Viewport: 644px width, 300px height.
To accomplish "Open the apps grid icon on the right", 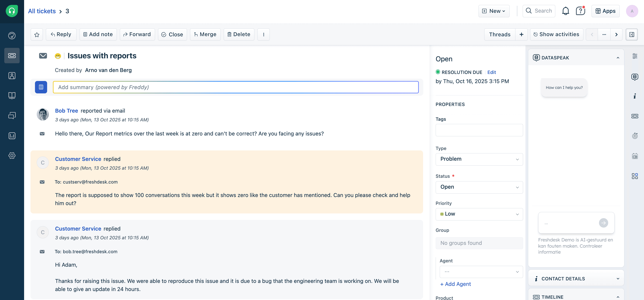I will point(635,176).
